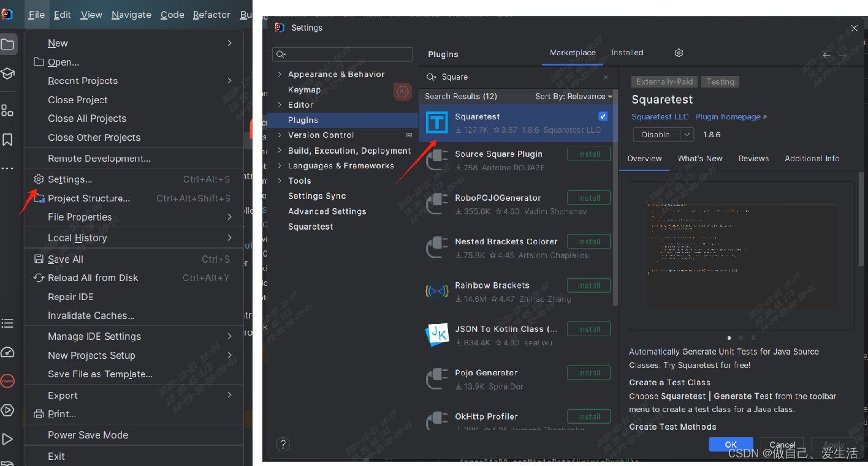Viewport: 868px width, 466px height.
Task: Click the RoboPOJOGenerator plug icon
Action: pos(436,204)
